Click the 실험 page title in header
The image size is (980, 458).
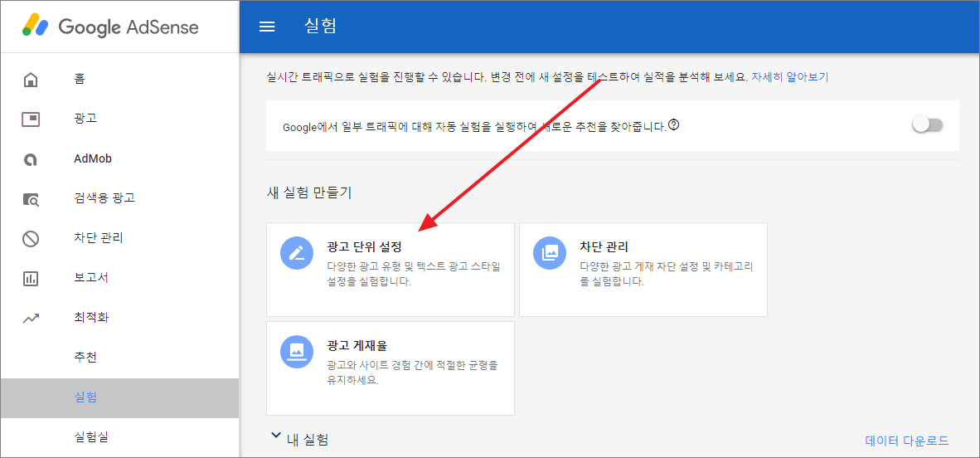tap(320, 27)
